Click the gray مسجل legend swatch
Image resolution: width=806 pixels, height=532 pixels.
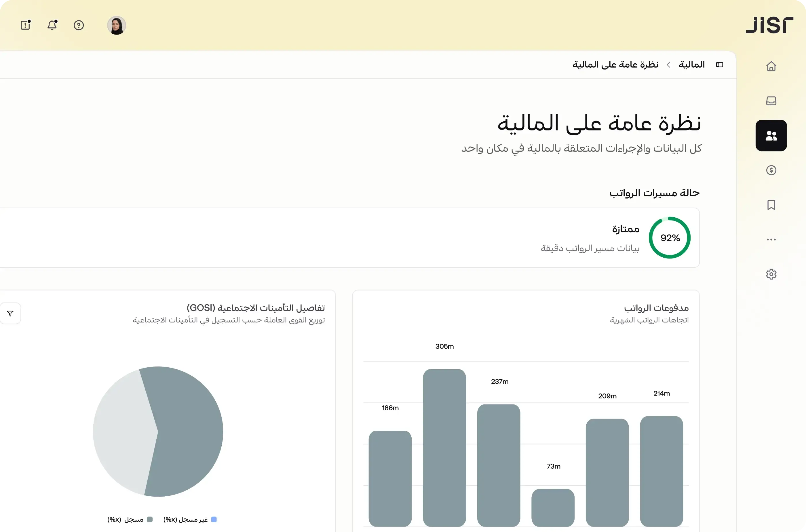point(150,519)
